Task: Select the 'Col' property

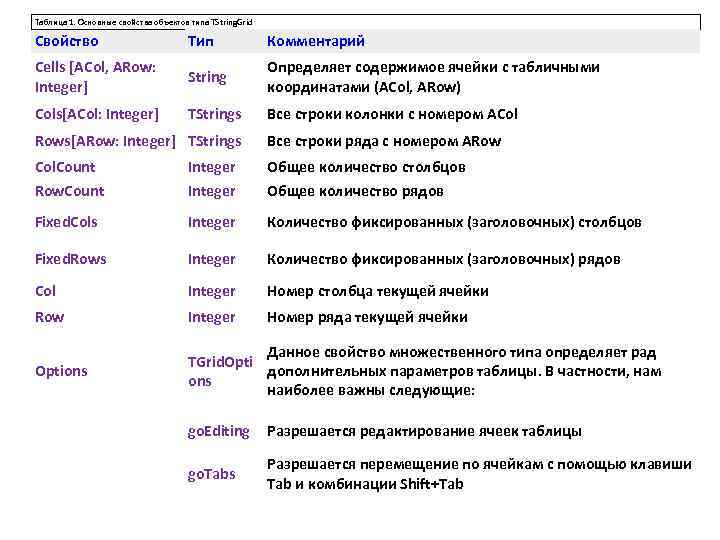Action: coord(45,291)
